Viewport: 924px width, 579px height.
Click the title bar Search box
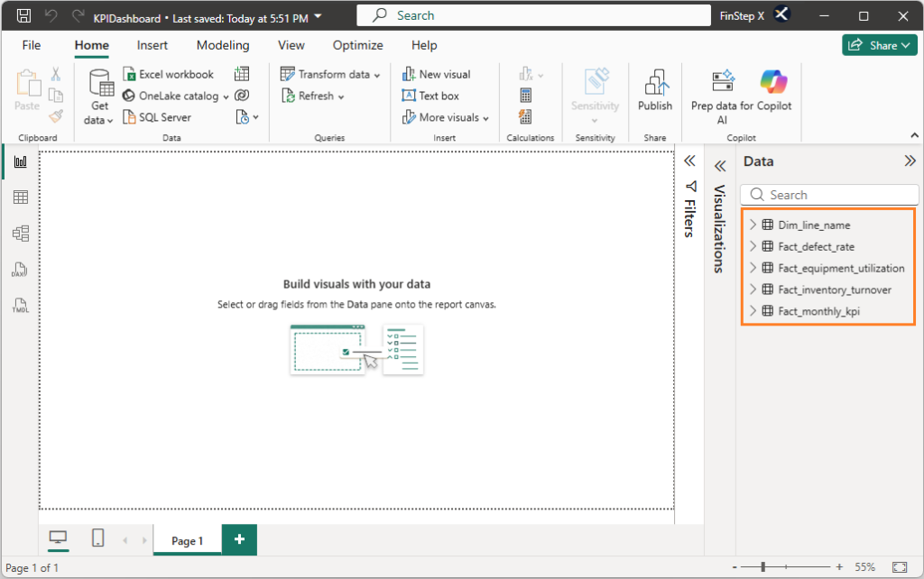pyautogui.click(x=533, y=15)
